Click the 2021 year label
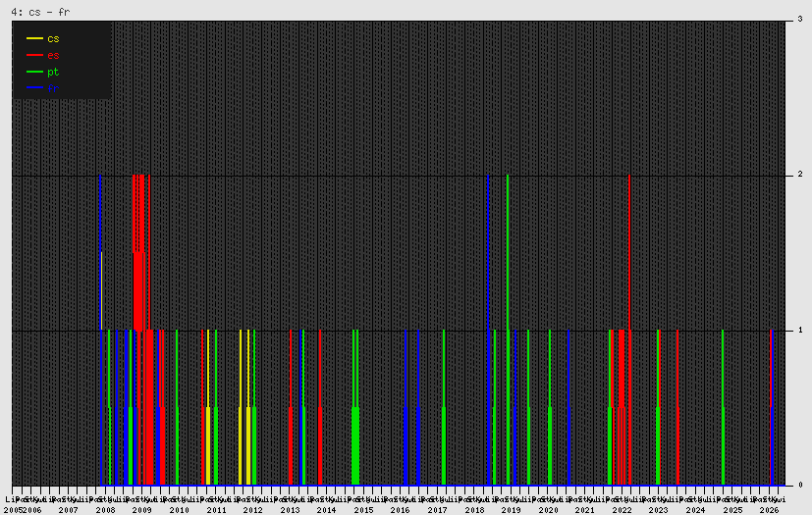Viewport: 812px width, 515px height. coord(584,510)
